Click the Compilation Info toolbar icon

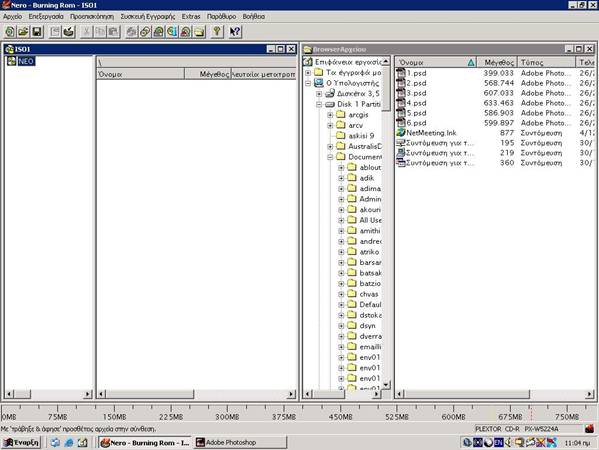click(x=55, y=32)
